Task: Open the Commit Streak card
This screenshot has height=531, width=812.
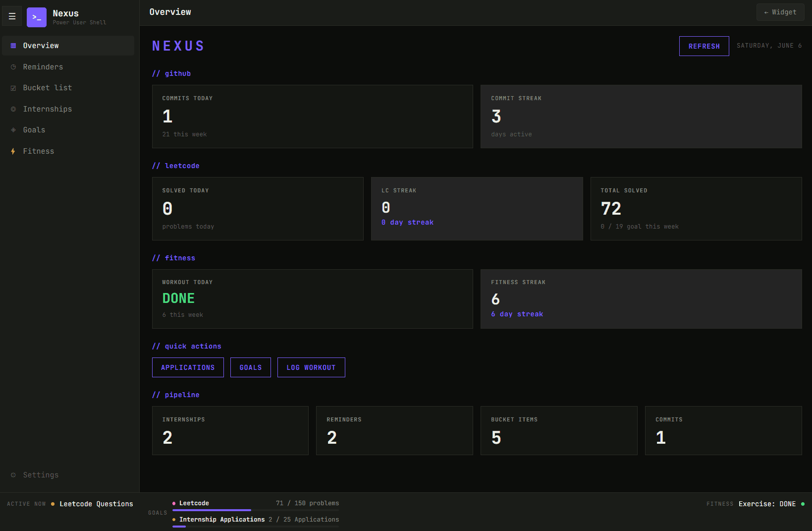Action: pos(641,117)
